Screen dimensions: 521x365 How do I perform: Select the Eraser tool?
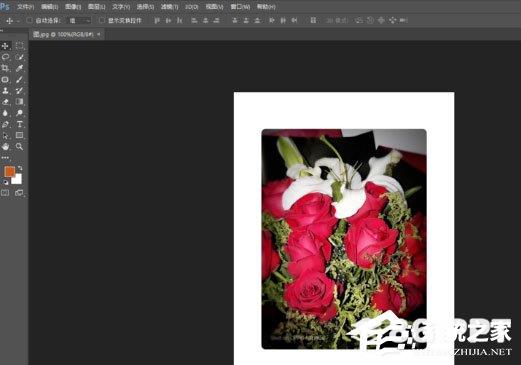coord(5,102)
